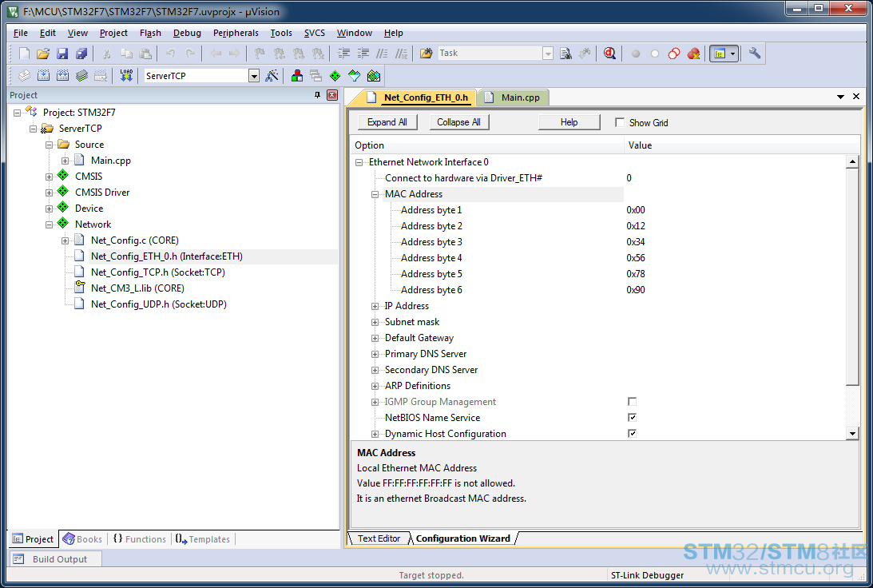
Task: Click the Download to flash LOAD icon
Action: click(x=126, y=76)
